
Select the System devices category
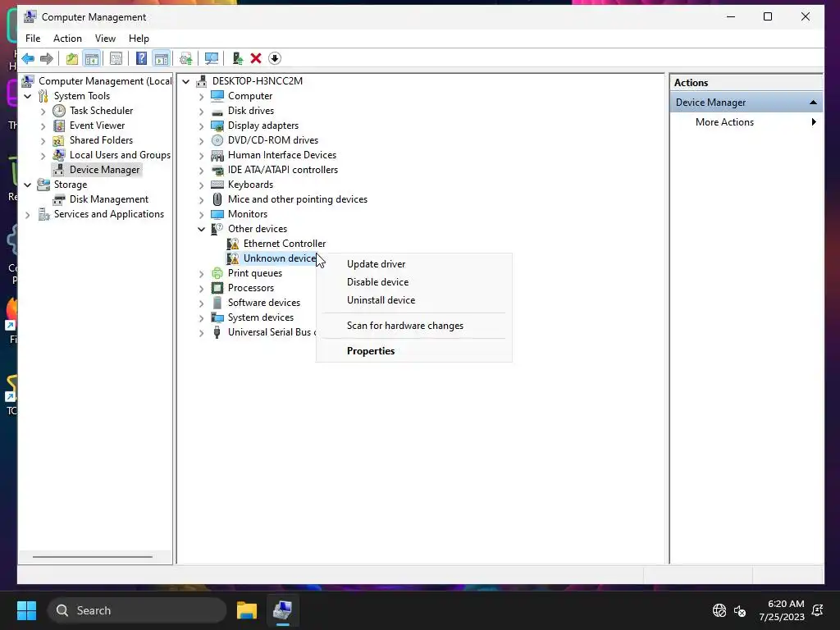(261, 317)
